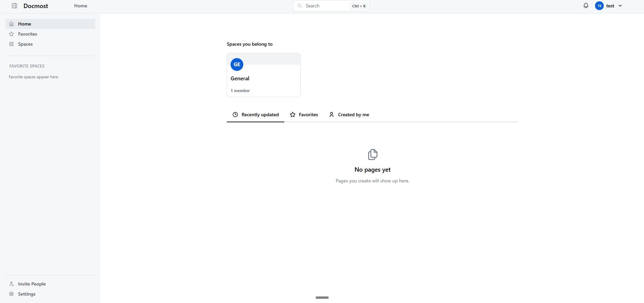Select Favorites in the sidebar
This screenshot has height=303, width=644.
[x=28, y=34]
